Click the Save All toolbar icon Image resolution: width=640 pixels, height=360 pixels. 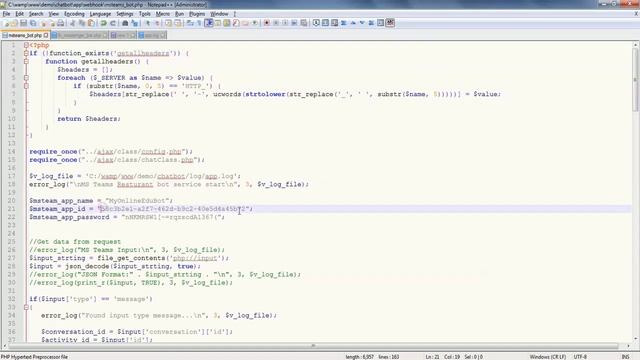point(33,23)
